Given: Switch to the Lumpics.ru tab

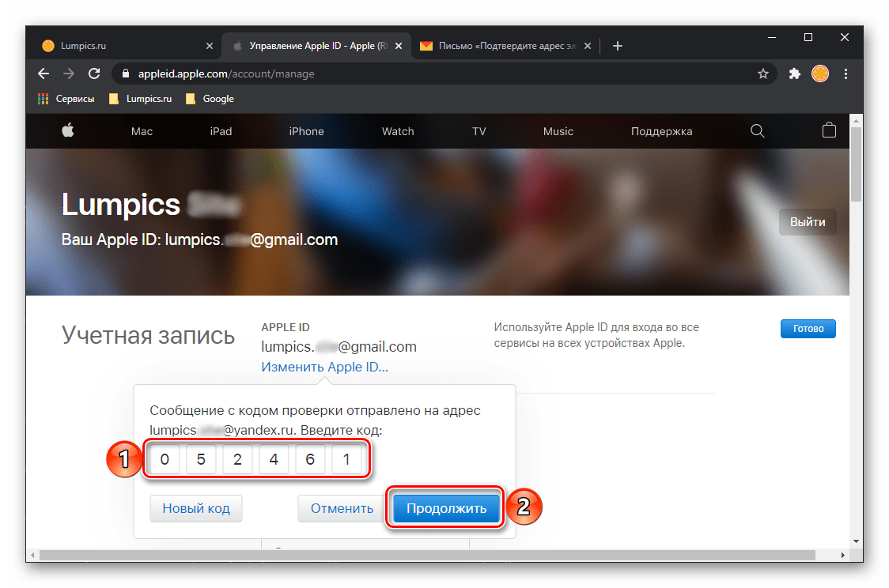Looking at the screenshot, I should tap(119, 46).
